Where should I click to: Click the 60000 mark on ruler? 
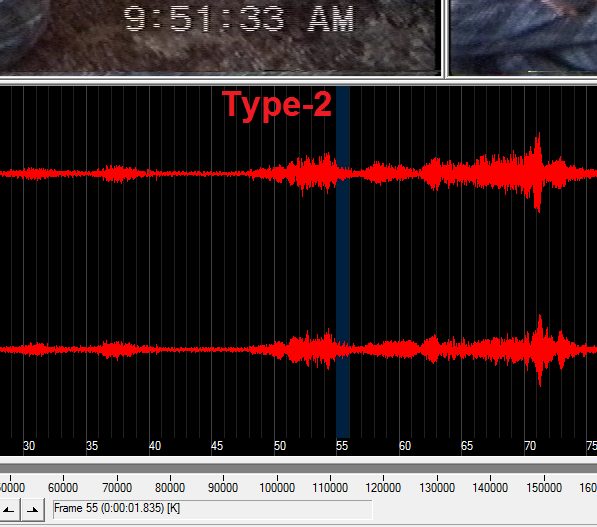click(63, 488)
